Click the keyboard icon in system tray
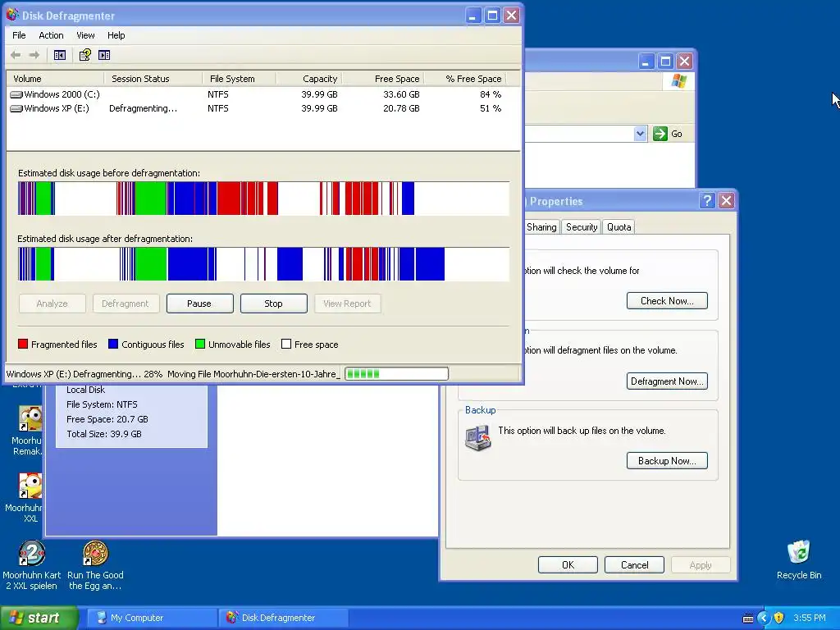 click(x=748, y=619)
